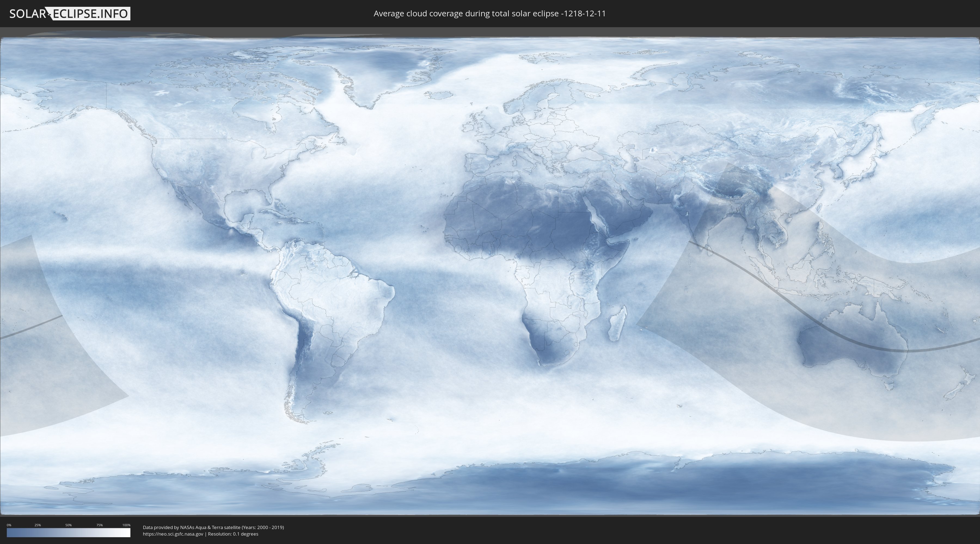The image size is (980, 544).
Task: Click the '25%' legend label
Action: (38, 525)
